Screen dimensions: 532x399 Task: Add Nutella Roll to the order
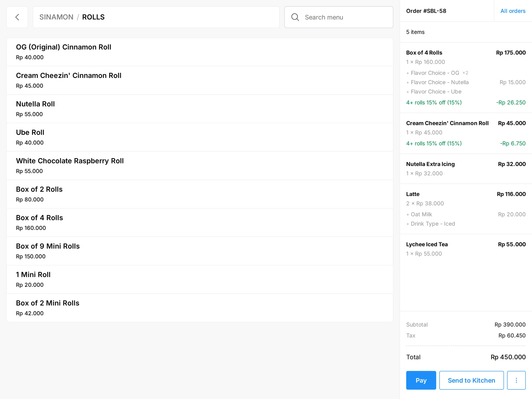click(200, 109)
